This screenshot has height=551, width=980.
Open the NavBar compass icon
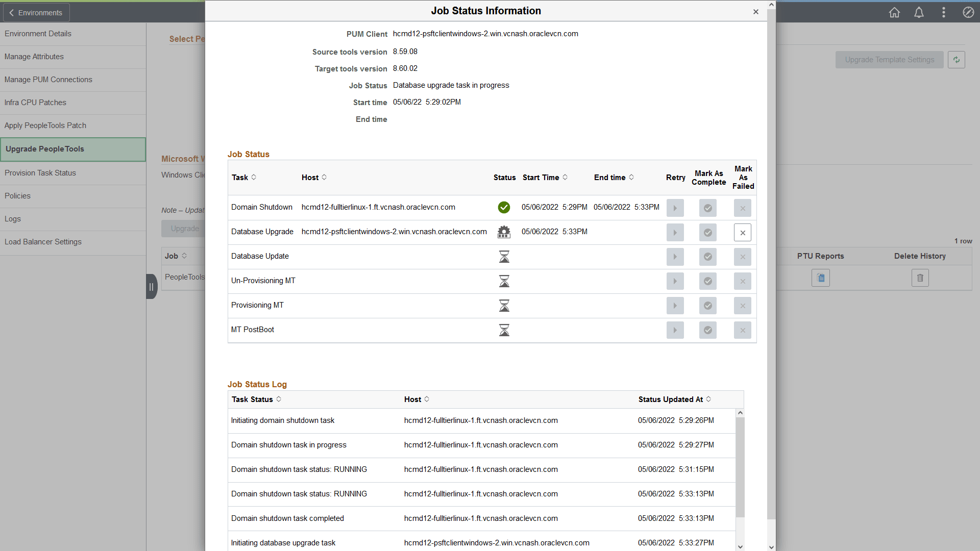click(968, 12)
